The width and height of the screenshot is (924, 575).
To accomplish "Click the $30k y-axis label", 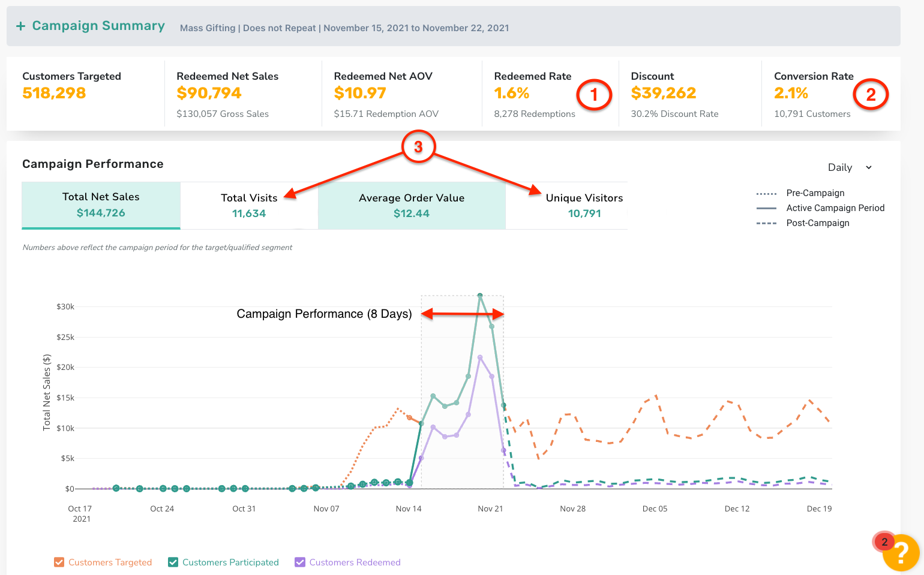I will click(x=65, y=307).
